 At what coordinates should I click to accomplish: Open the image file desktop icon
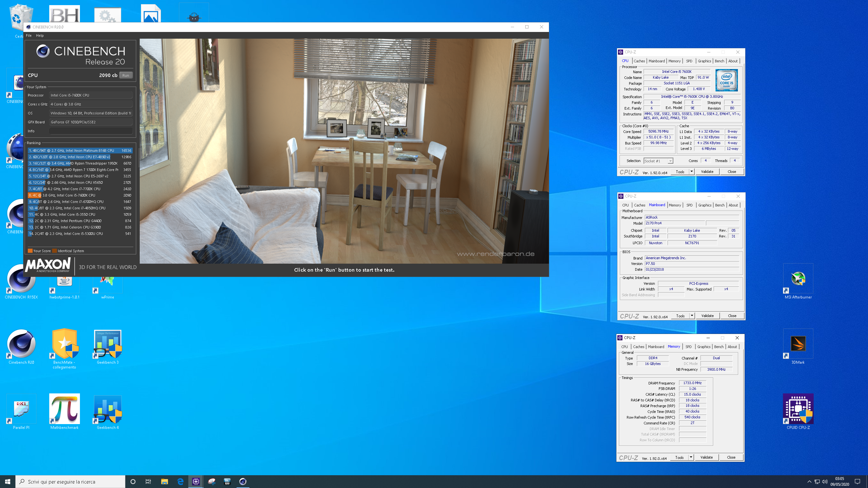151,13
